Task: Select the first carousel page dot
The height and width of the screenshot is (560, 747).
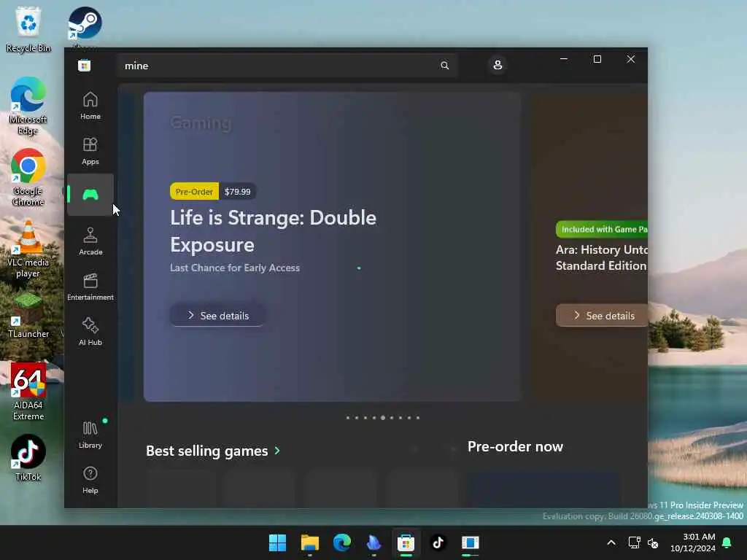Action: coord(348,418)
